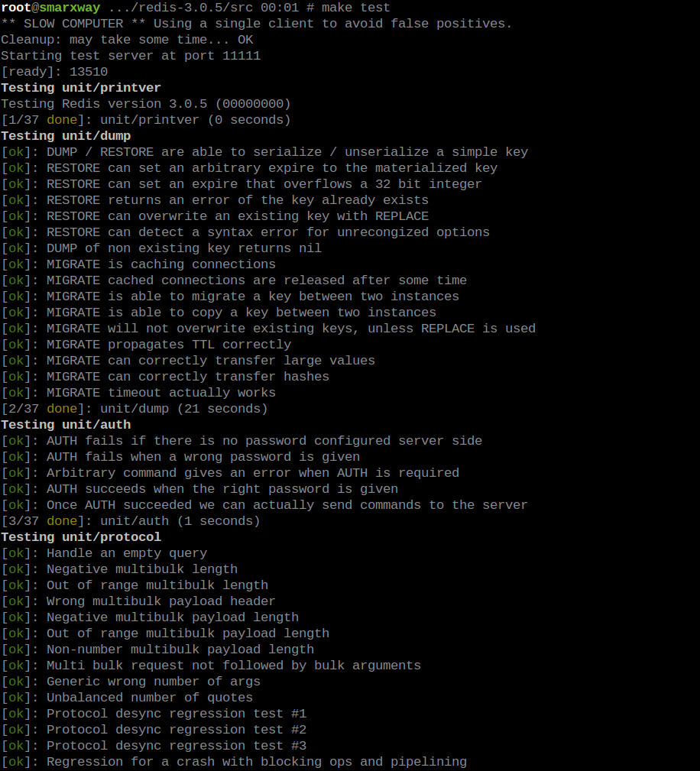Click "RESTORE returns an error of the key" line
The height and width of the screenshot is (771, 700).
pyautogui.click(x=215, y=201)
